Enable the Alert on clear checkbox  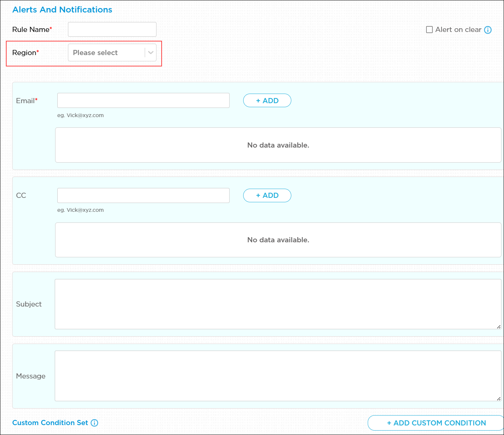429,30
